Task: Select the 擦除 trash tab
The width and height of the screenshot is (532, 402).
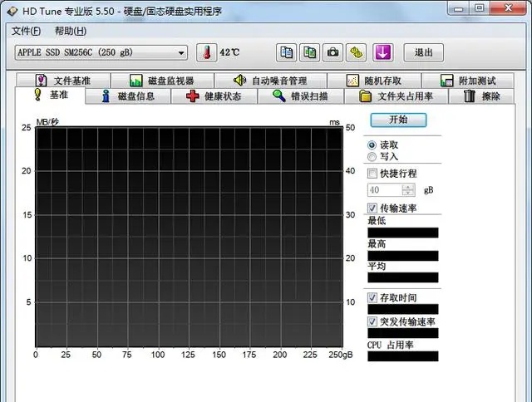Action: 481,96
